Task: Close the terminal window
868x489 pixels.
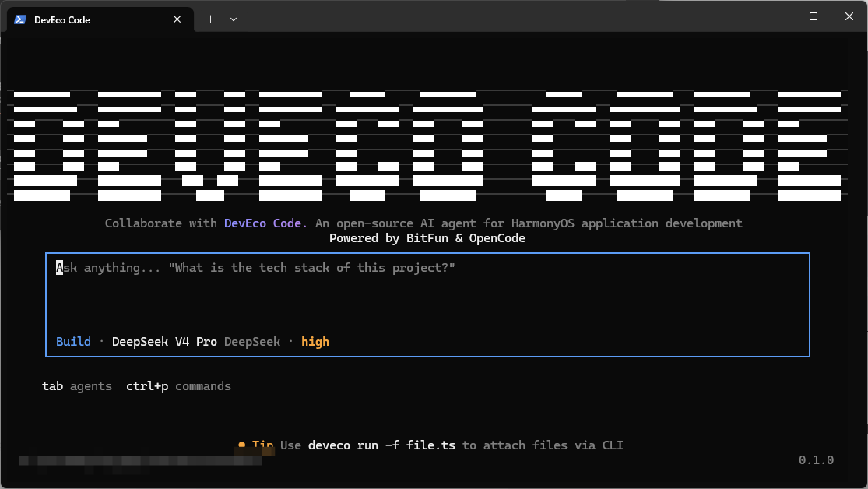Action: click(x=849, y=16)
